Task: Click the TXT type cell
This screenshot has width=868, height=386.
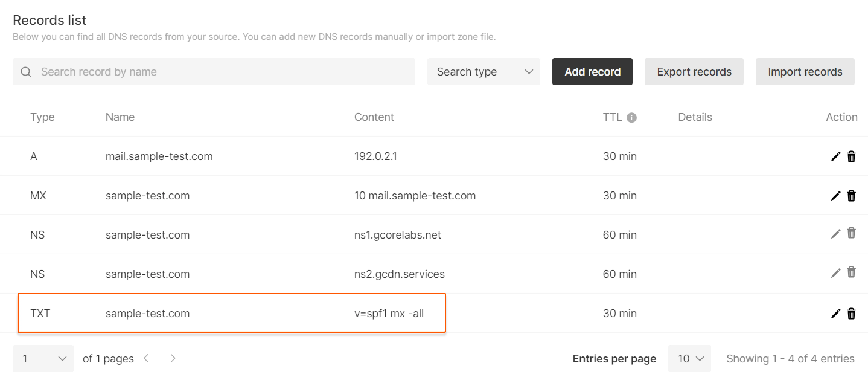Action: (x=40, y=314)
